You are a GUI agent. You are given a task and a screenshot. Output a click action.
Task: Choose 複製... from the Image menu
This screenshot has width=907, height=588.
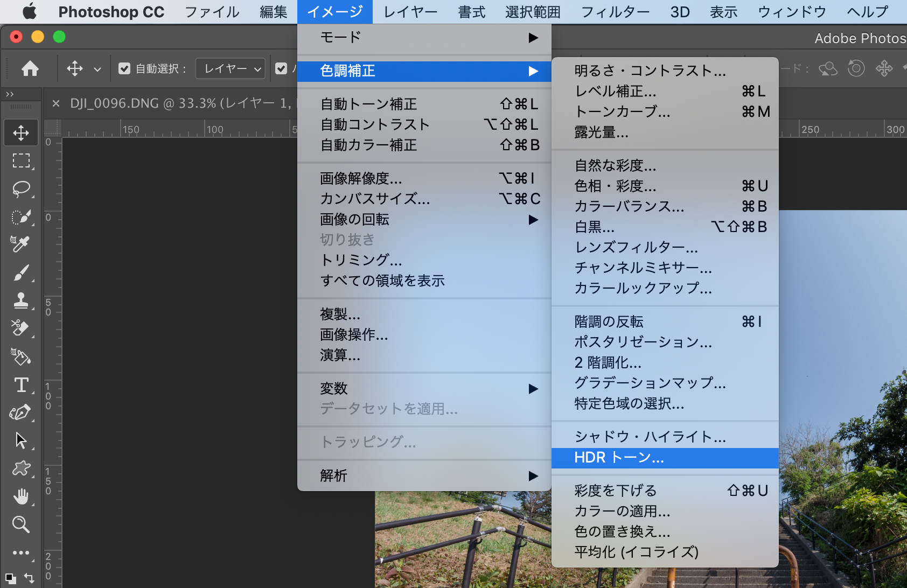424,314
